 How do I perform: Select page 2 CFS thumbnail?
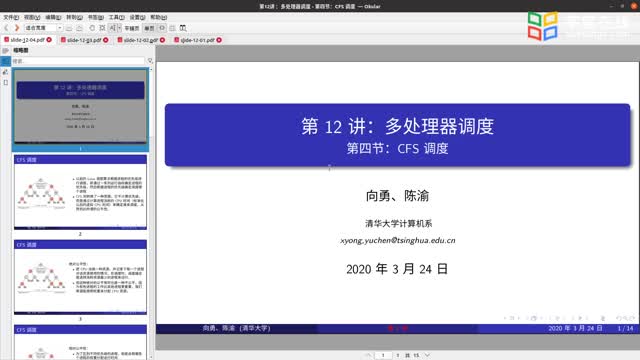click(80, 192)
